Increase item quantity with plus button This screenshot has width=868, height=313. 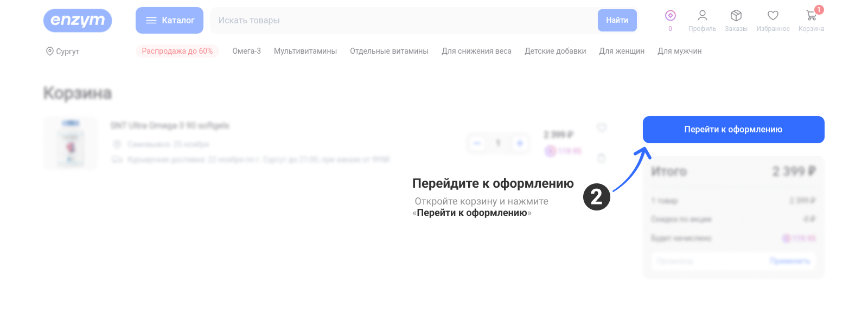520,143
